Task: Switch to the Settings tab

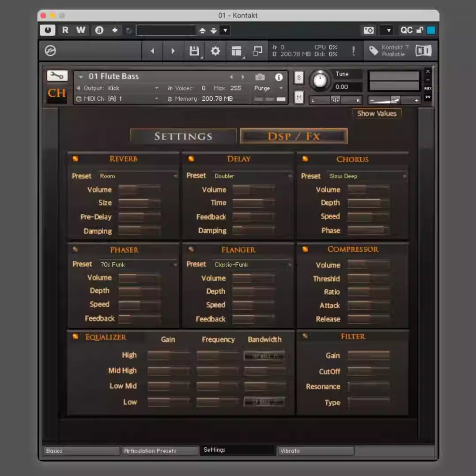Action: click(x=183, y=136)
